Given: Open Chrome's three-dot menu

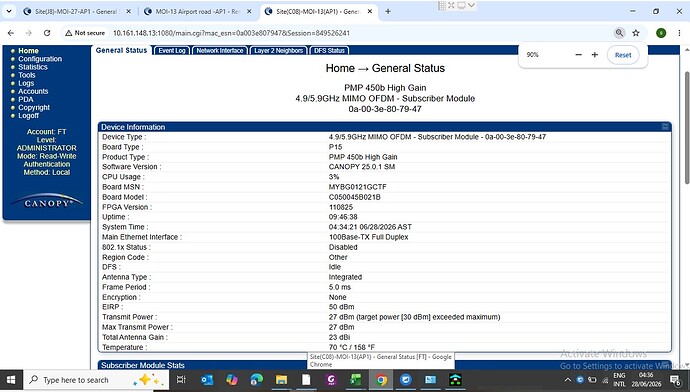Looking at the screenshot, I should pyautogui.click(x=679, y=33).
